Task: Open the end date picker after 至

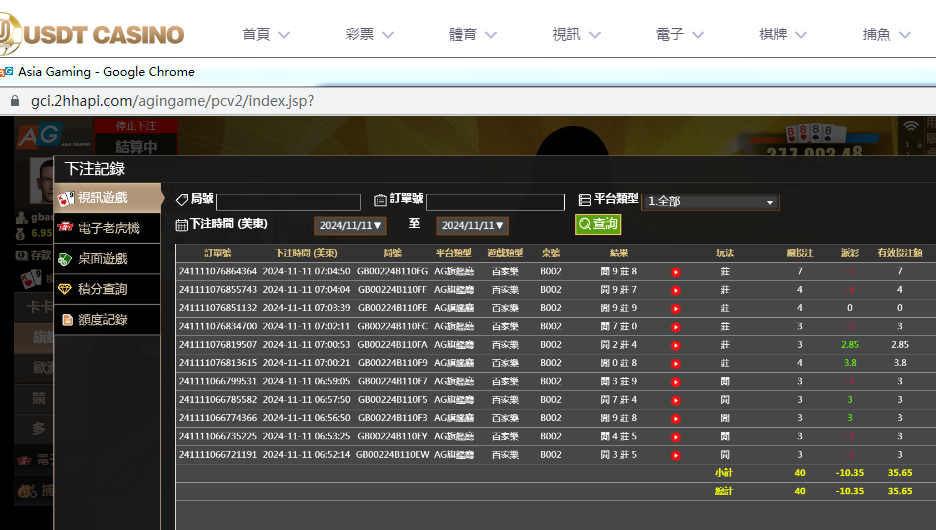Action: pos(473,226)
